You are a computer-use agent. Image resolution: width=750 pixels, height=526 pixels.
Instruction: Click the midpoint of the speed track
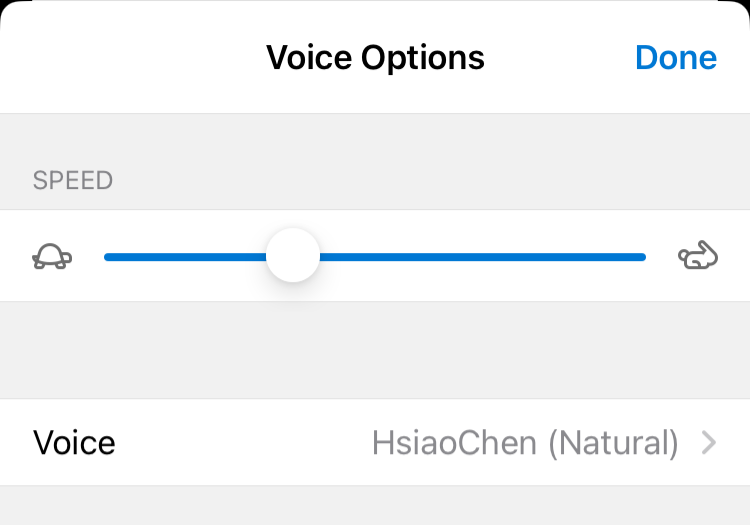tap(375, 257)
